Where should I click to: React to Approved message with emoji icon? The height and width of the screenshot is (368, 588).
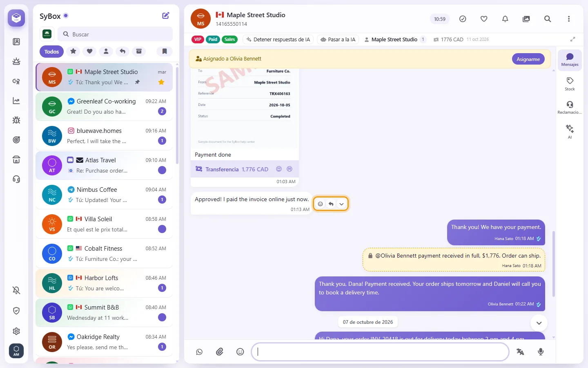point(321,204)
